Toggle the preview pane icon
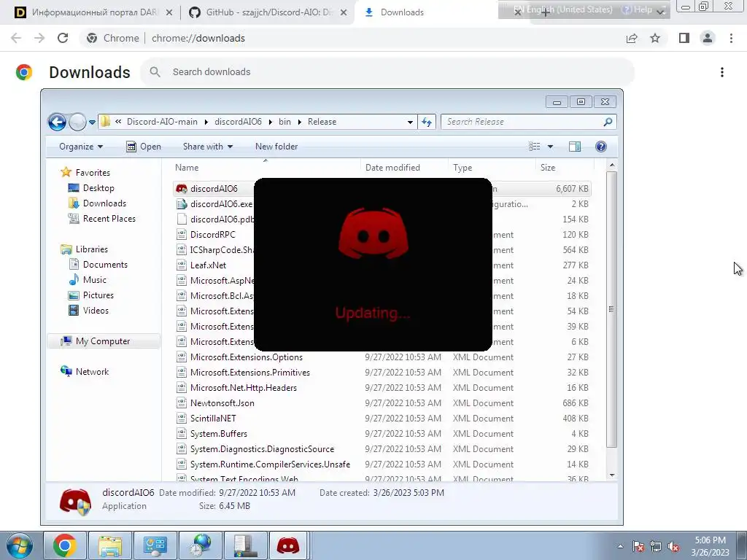This screenshot has width=747, height=560. (575, 147)
